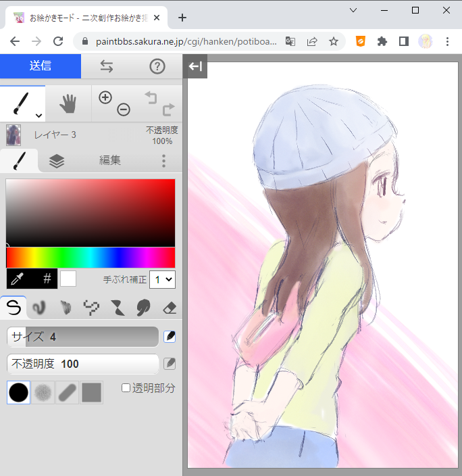Toggle pen pressure for 不透明度
This screenshot has width=462, height=476.
170,364
